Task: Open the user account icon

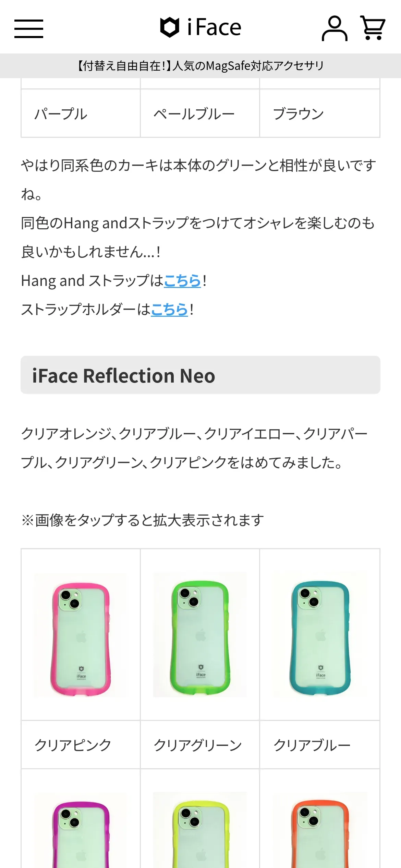Action: click(x=335, y=28)
